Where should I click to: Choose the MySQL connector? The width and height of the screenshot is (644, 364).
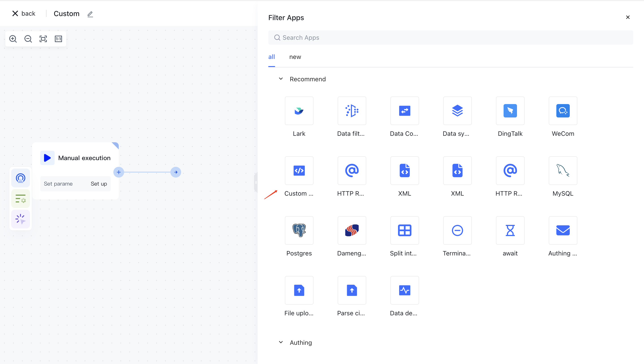coord(562,171)
